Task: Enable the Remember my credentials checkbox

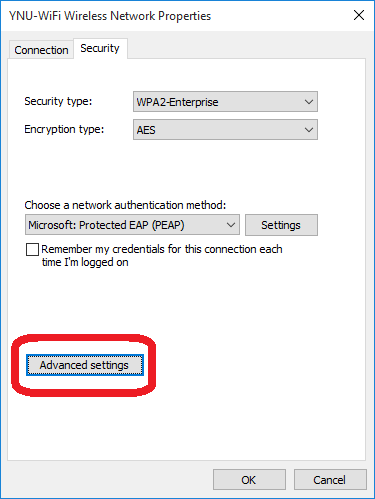Action: pyautogui.click(x=32, y=249)
